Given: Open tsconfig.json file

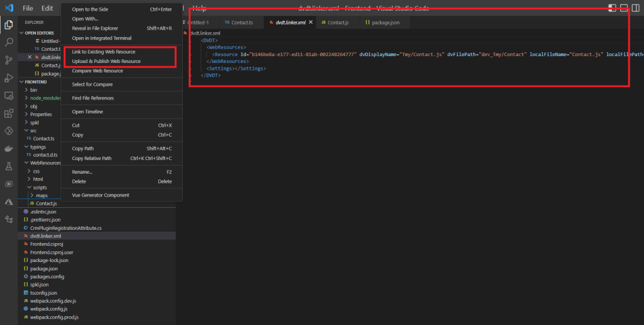Looking at the screenshot, I should [x=43, y=293].
